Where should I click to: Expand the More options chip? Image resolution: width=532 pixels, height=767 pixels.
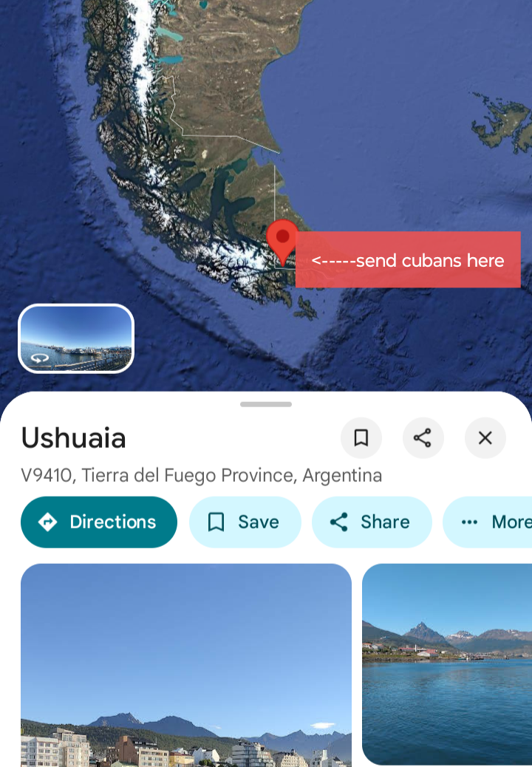pyautogui.click(x=488, y=522)
